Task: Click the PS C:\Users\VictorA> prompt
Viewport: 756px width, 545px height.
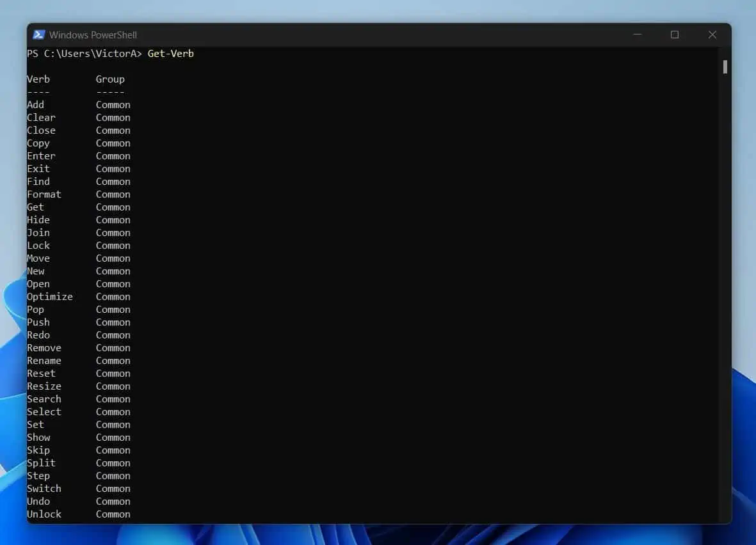Action: click(84, 54)
